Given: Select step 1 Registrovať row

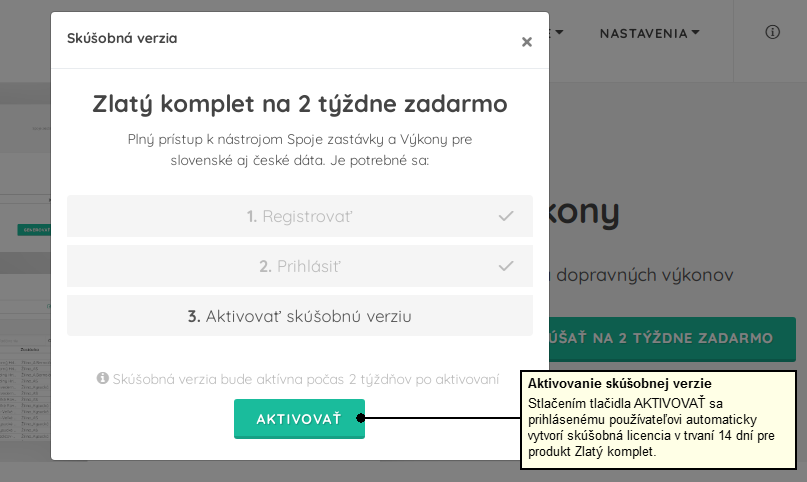Looking at the screenshot, I should [x=300, y=216].
